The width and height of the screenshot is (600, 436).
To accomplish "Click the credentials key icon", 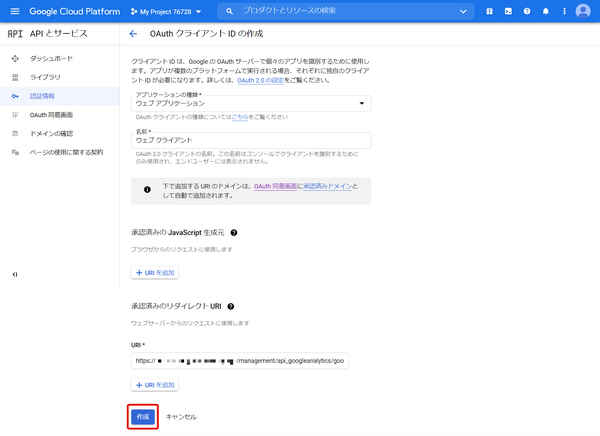I will click(15, 96).
